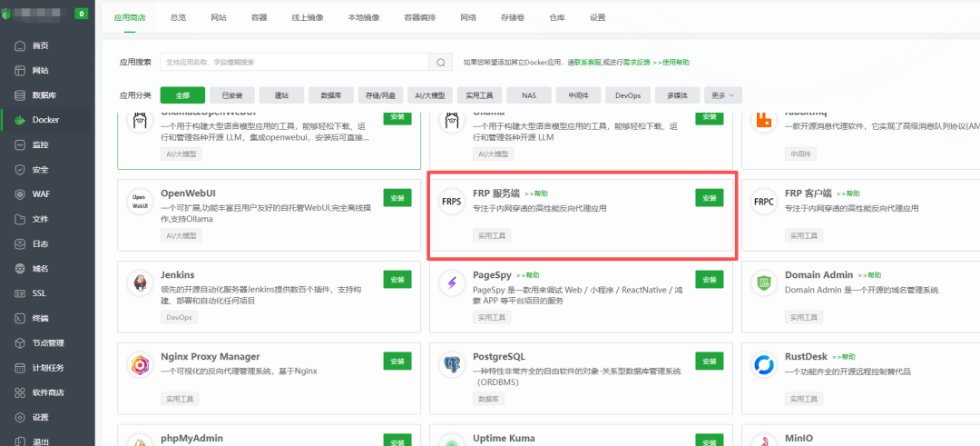Click the FRPC app logo
Viewport: 980px width, 446px height.
[764, 201]
